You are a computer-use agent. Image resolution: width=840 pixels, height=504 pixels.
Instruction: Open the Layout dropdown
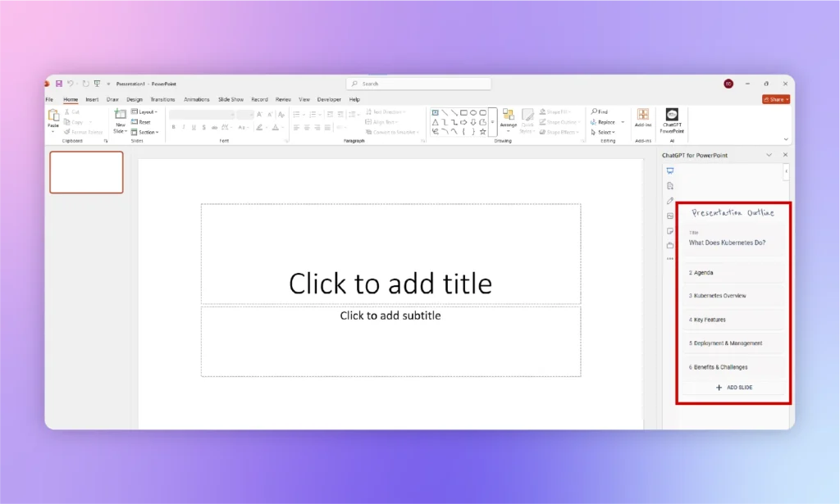click(144, 111)
